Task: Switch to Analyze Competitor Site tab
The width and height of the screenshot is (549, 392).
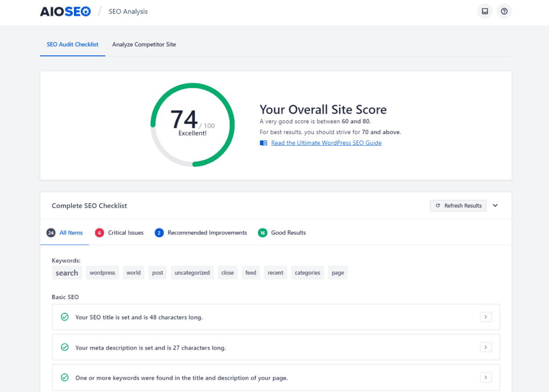Action: (x=144, y=45)
